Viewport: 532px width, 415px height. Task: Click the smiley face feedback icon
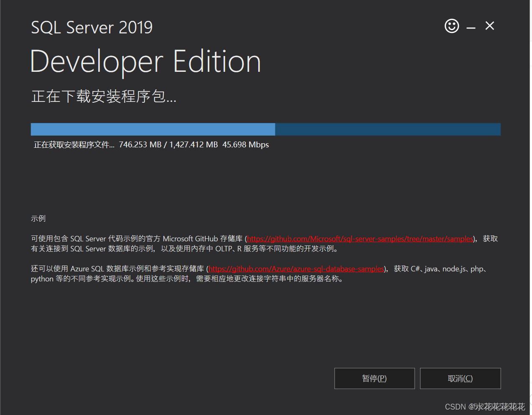point(452,26)
